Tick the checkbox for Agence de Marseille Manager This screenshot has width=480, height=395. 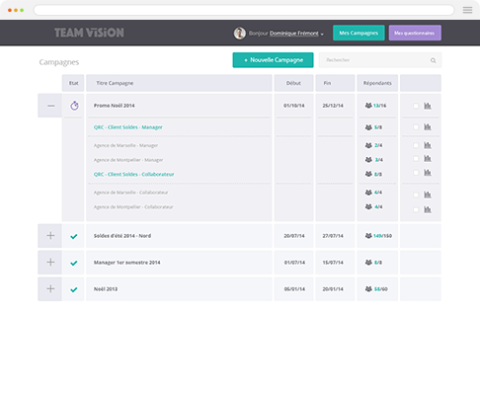[x=416, y=145]
